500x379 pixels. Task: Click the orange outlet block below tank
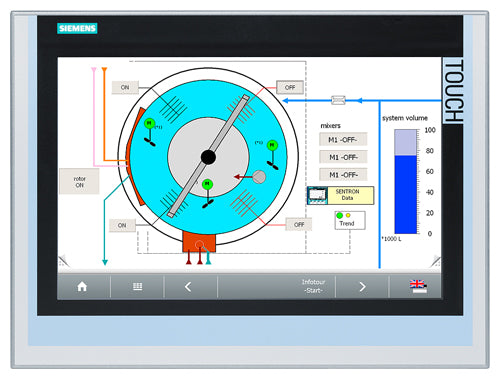199,242
